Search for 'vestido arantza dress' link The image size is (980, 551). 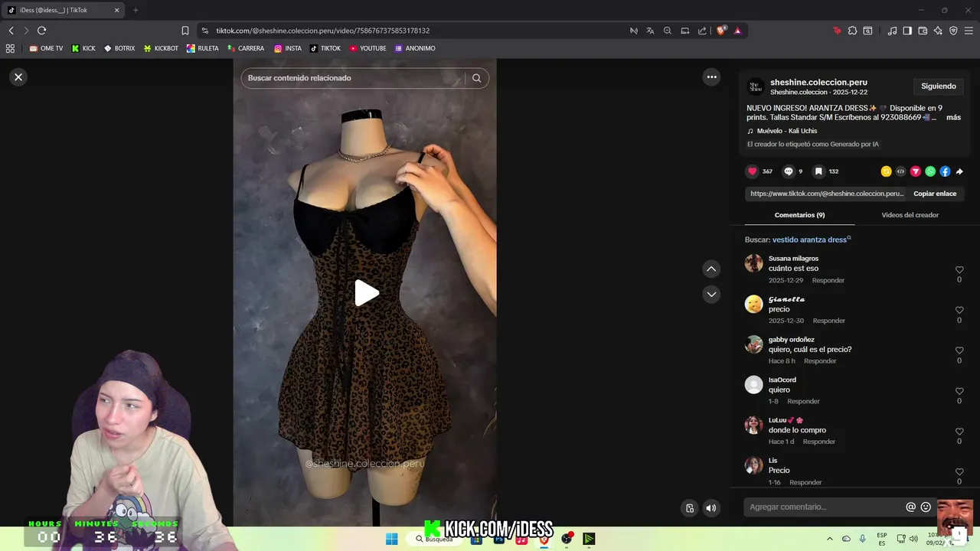tap(812, 240)
